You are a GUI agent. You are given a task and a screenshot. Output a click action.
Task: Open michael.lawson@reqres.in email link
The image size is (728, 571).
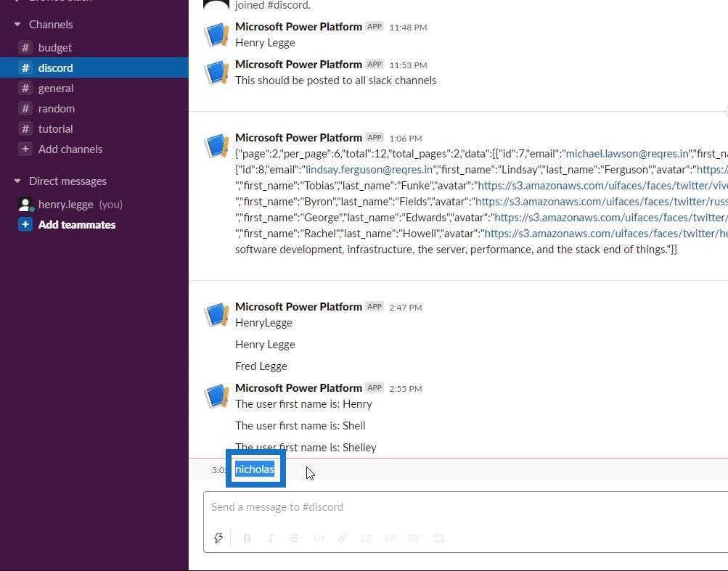627,154
